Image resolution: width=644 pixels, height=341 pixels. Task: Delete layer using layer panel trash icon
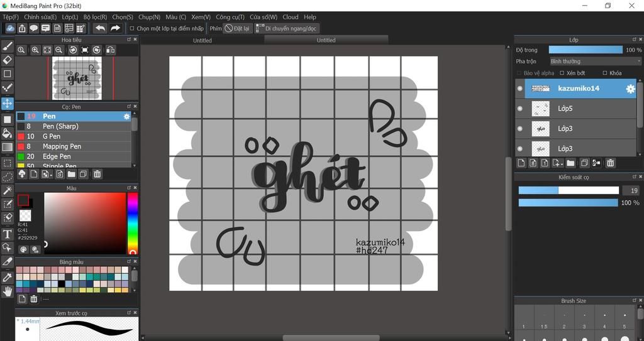tap(610, 163)
